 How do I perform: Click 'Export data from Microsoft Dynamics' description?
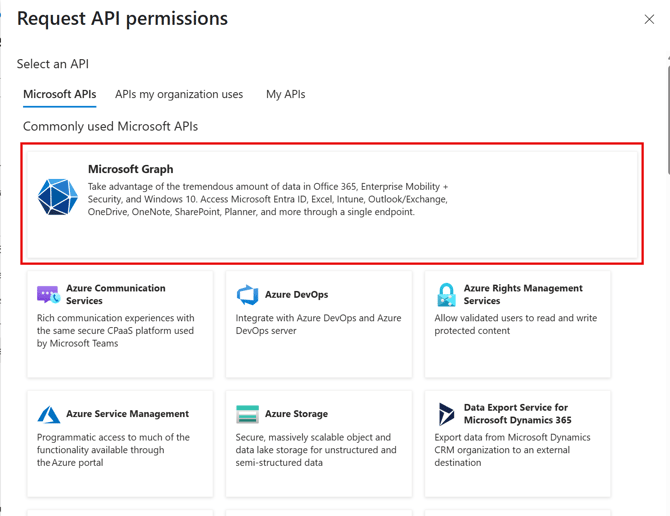tap(512, 450)
